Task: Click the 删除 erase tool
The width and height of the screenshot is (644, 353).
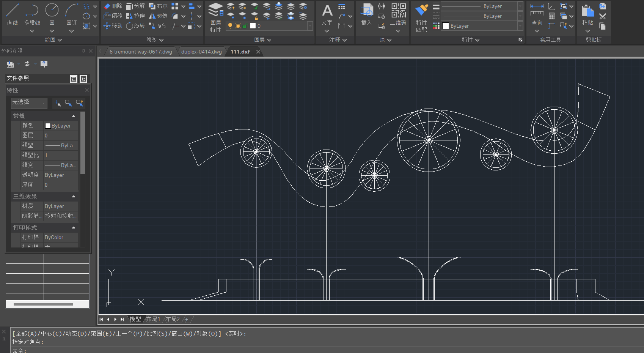Action: coord(113,6)
